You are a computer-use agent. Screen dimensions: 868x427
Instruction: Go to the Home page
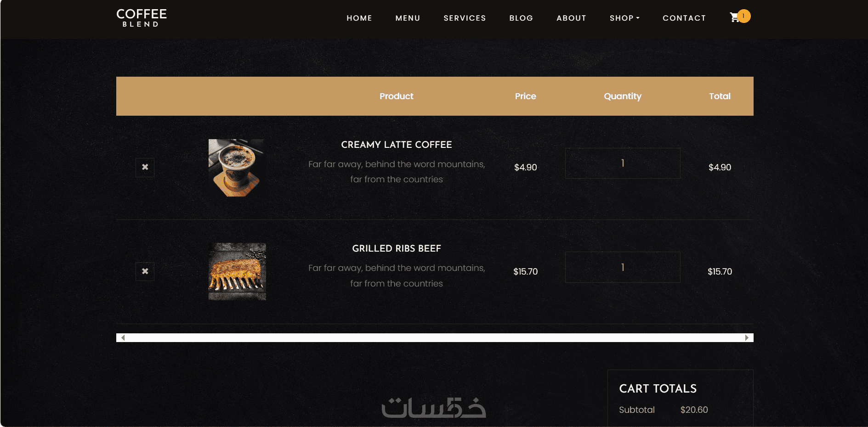coord(359,18)
